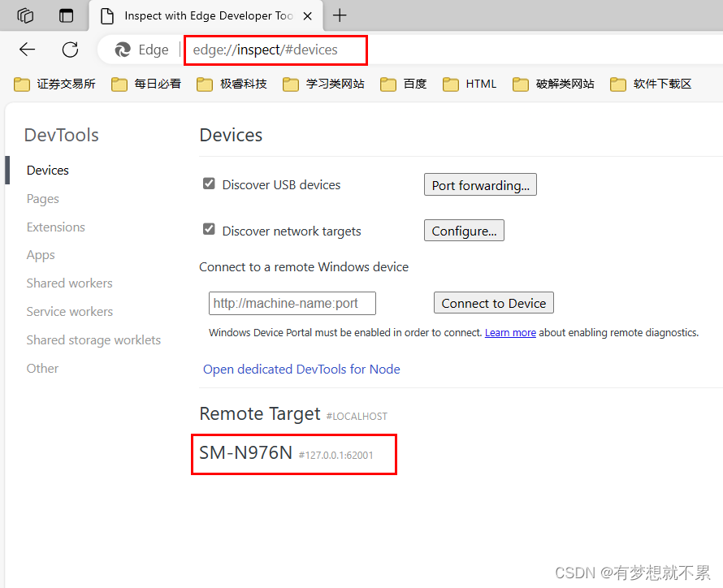Reload the page with the refresh icon

(70, 50)
